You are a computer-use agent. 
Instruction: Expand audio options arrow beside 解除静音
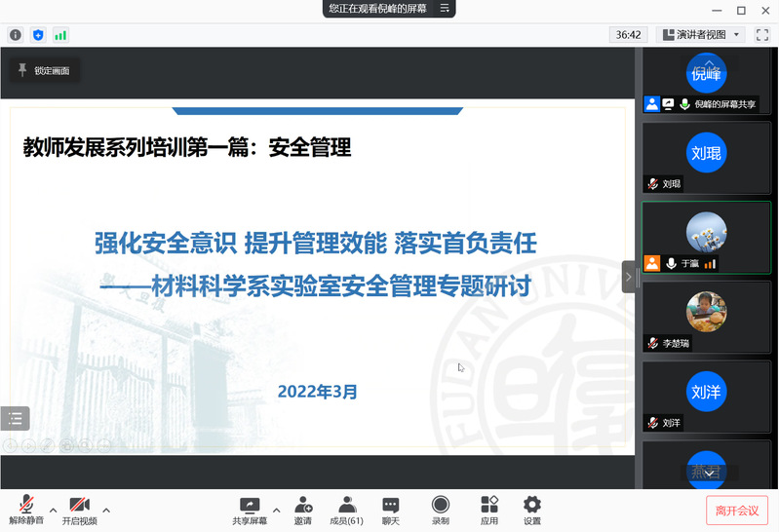pyautogui.click(x=54, y=510)
